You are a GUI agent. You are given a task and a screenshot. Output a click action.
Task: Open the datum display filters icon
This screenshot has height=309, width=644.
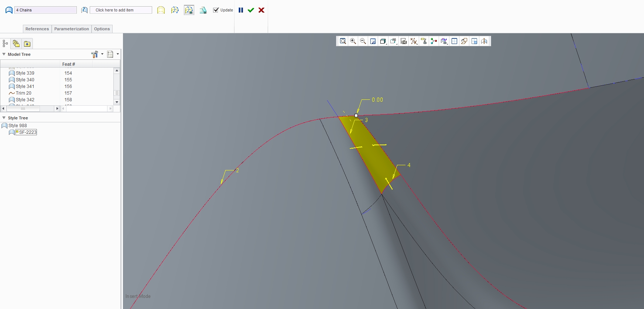pyautogui.click(x=414, y=41)
